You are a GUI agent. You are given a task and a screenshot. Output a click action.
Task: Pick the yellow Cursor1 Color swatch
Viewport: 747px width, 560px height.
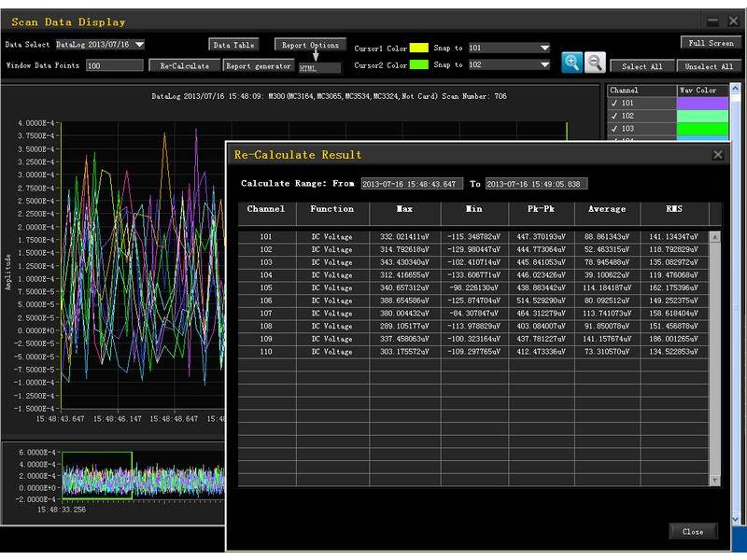click(x=419, y=48)
